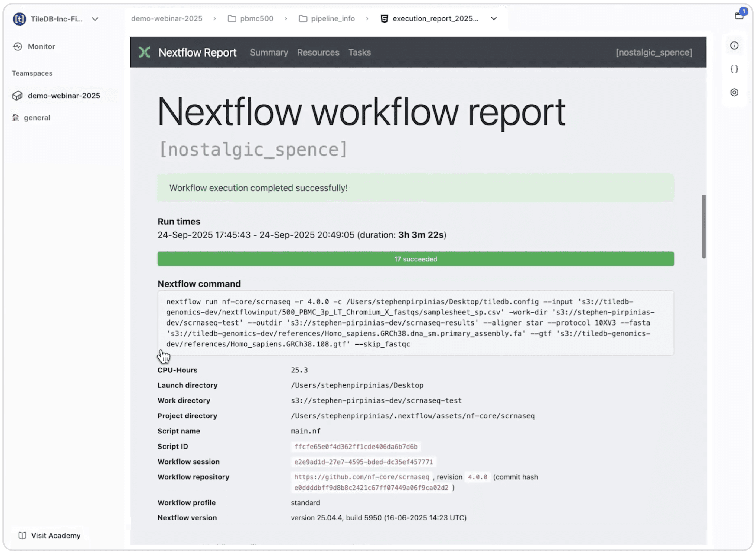The image size is (756, 554).
Task: Click the report's vertical scrollbar thumb
Action: [x=704, y=226]
